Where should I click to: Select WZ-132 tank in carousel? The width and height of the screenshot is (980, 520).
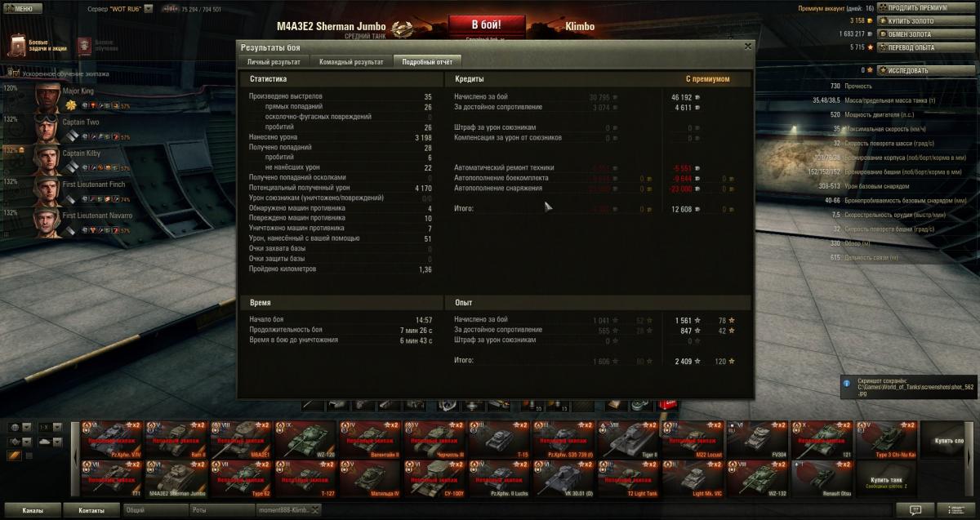[x=758, y=479]
